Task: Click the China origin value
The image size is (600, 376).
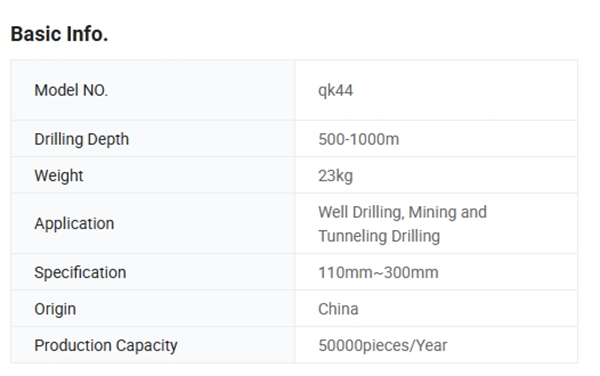Action: 338,309
